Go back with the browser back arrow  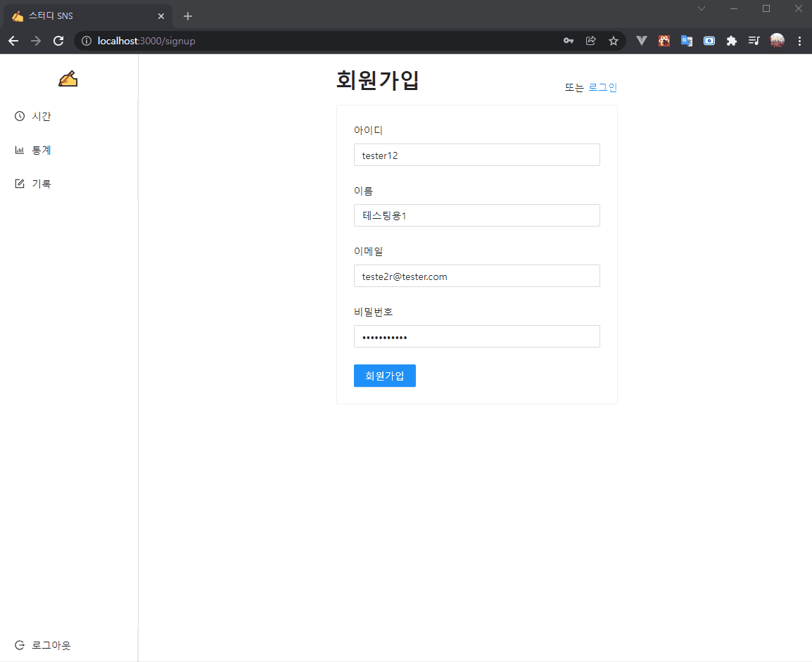tap(13, 41)
